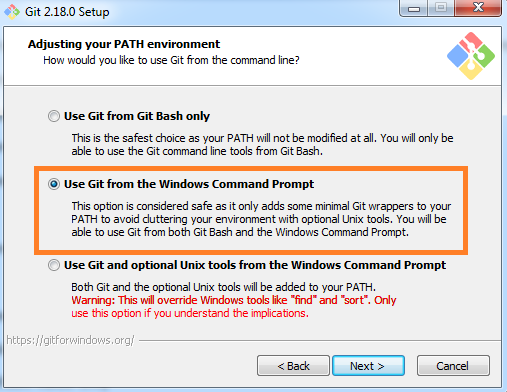This screenshot has height=392, width=507.
Task: Go to previous step with < Back
Action: click(x=293, y=366)
